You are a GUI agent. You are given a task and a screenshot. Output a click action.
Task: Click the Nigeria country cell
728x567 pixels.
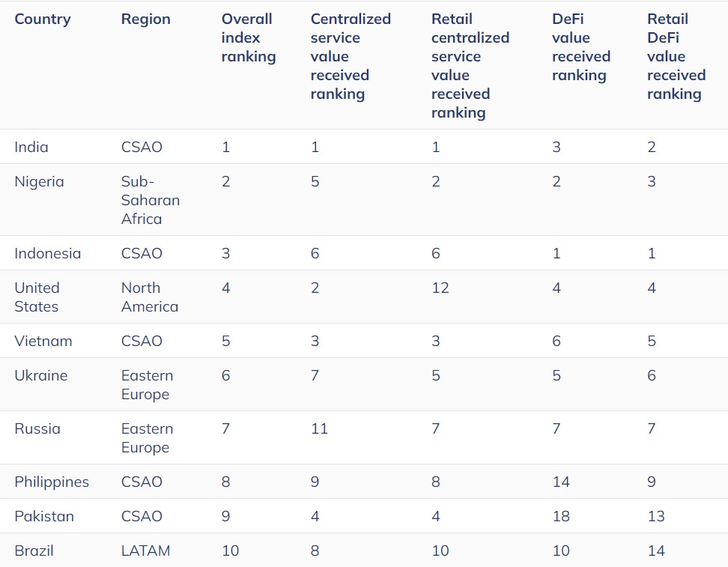(39, 181)
